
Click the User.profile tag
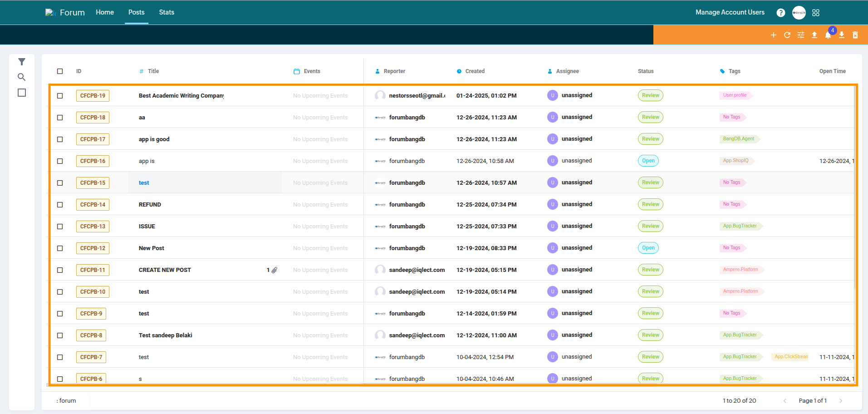point(736,95)
